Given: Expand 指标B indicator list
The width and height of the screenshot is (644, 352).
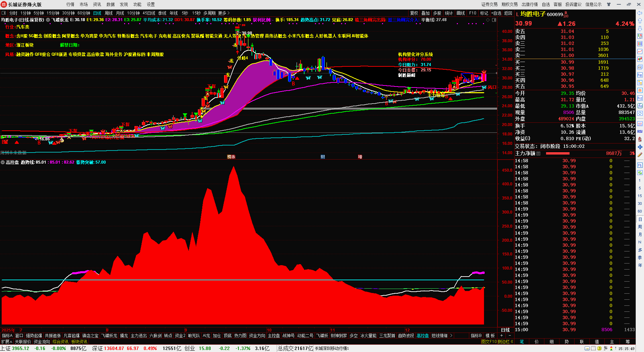Looking at the screenshot, I should [476, 336].
